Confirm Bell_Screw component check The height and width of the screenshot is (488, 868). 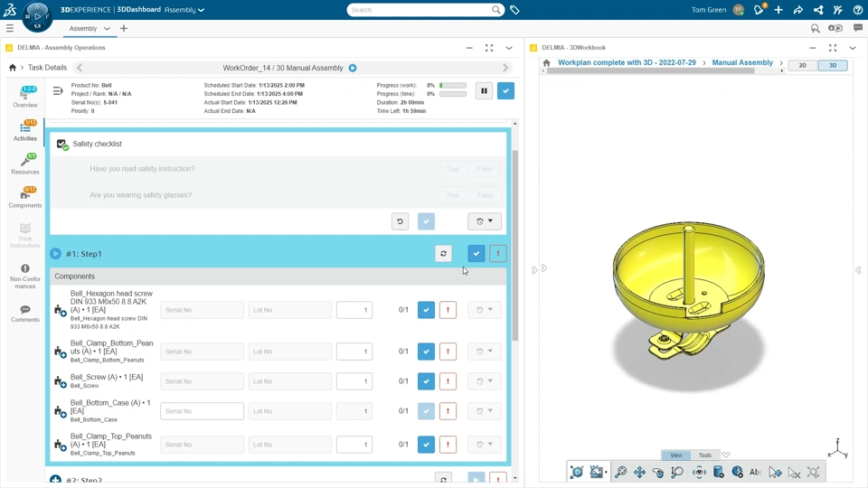click(426, 381)
